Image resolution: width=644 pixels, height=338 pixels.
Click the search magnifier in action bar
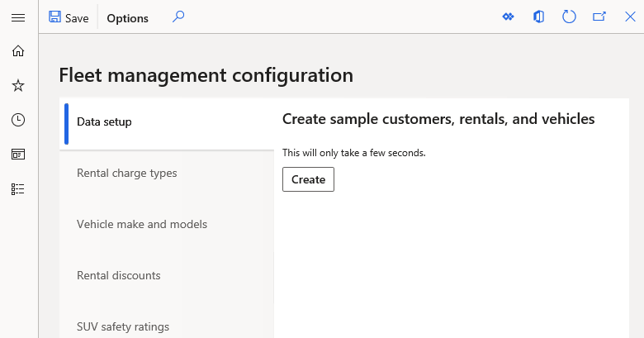(178, 17)
